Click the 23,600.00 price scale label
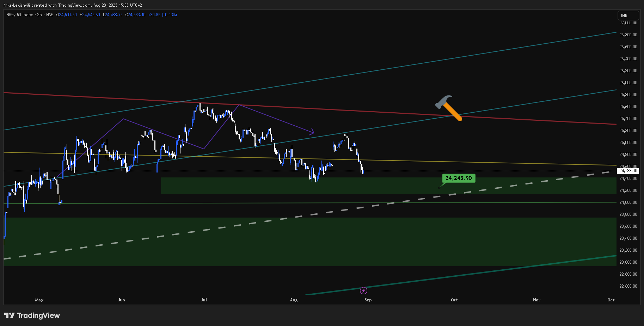 pos(628,226)
